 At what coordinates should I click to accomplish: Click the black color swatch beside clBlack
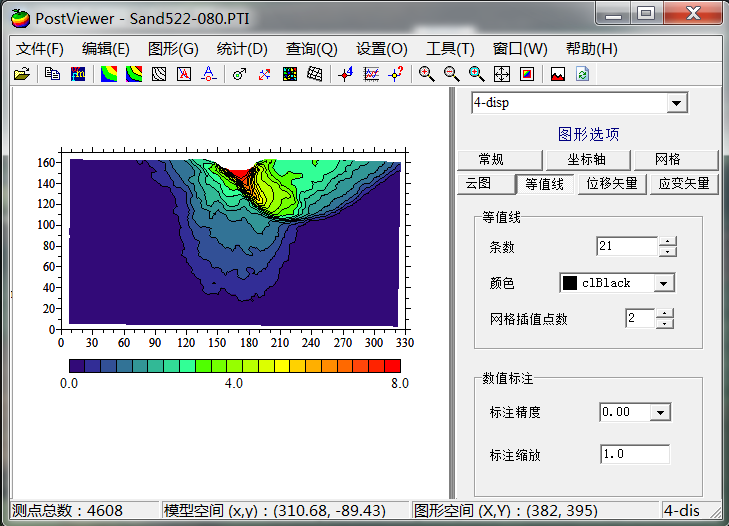570,283
